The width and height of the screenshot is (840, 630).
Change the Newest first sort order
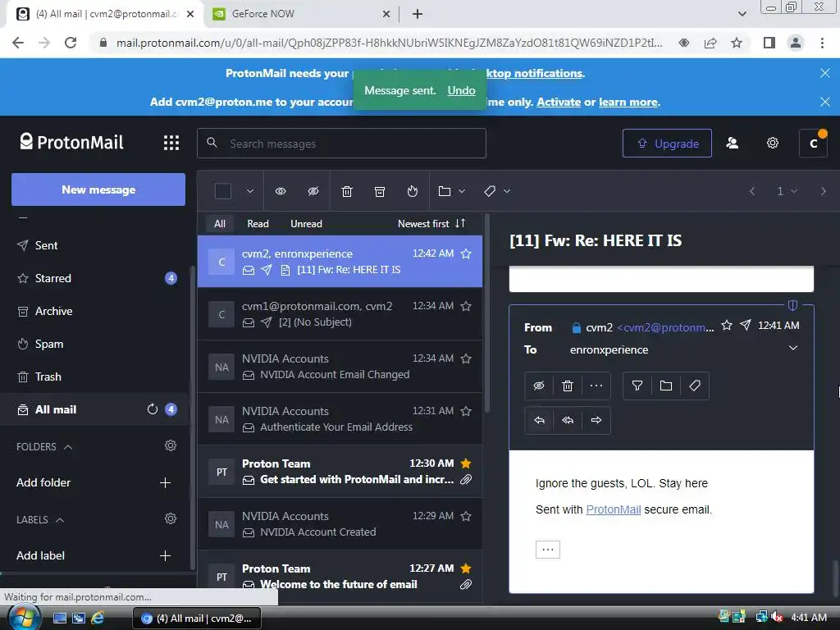(431, 224)
